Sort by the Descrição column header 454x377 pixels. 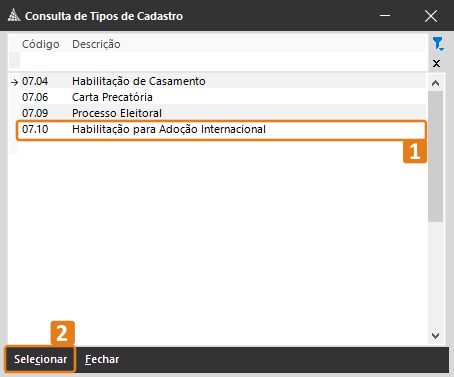tap(96, 44)
